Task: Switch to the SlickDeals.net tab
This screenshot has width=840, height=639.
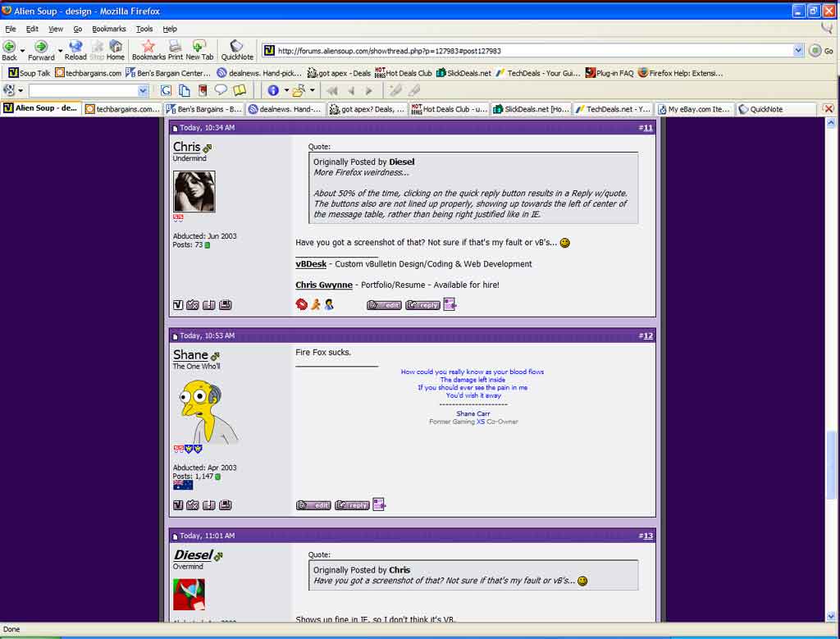Action: [x=531, y=109]
